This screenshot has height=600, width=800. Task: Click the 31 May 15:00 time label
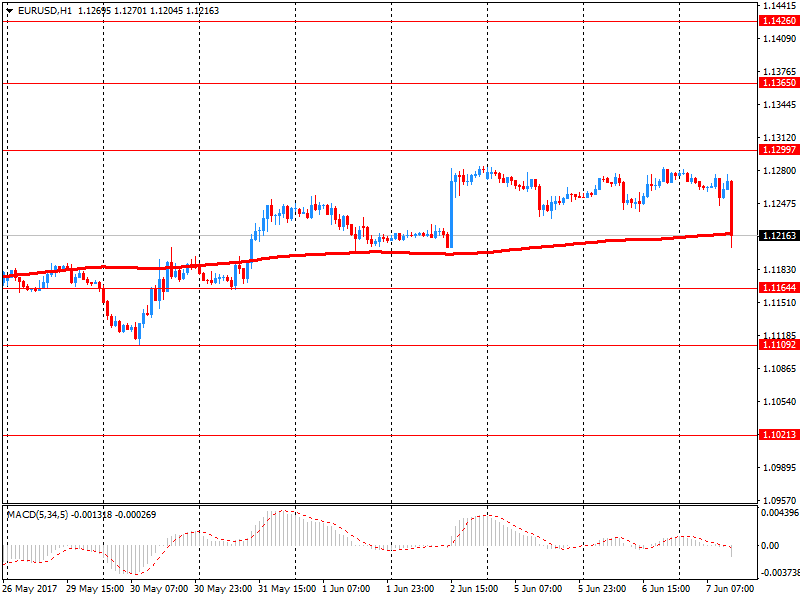tap(287, 589)
